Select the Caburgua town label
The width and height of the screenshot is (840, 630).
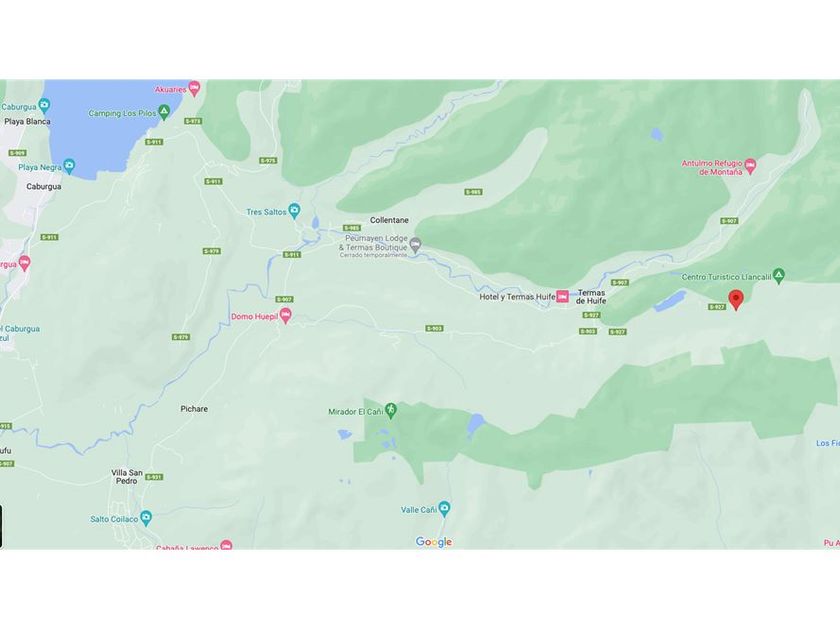pyautogui.click(x=44, y=186)
